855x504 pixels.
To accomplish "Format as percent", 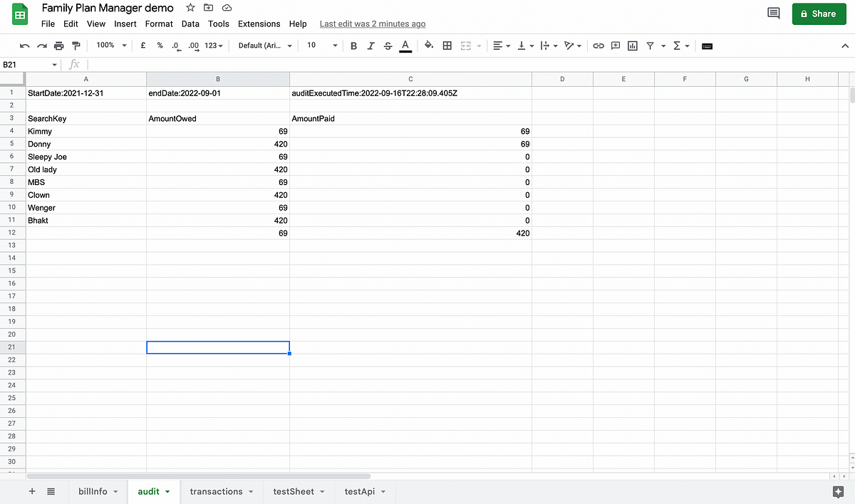I will coord(160,46).
